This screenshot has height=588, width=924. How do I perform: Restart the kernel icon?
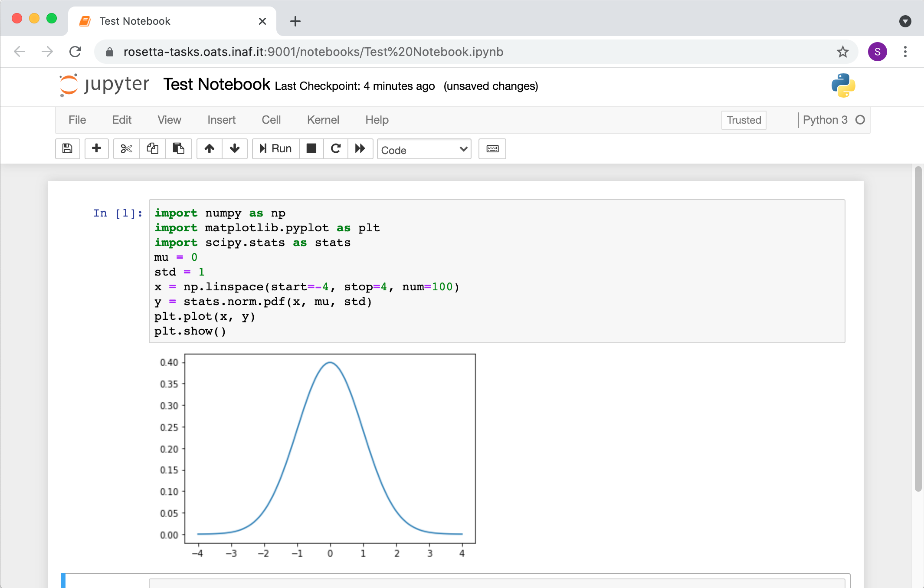335,149
